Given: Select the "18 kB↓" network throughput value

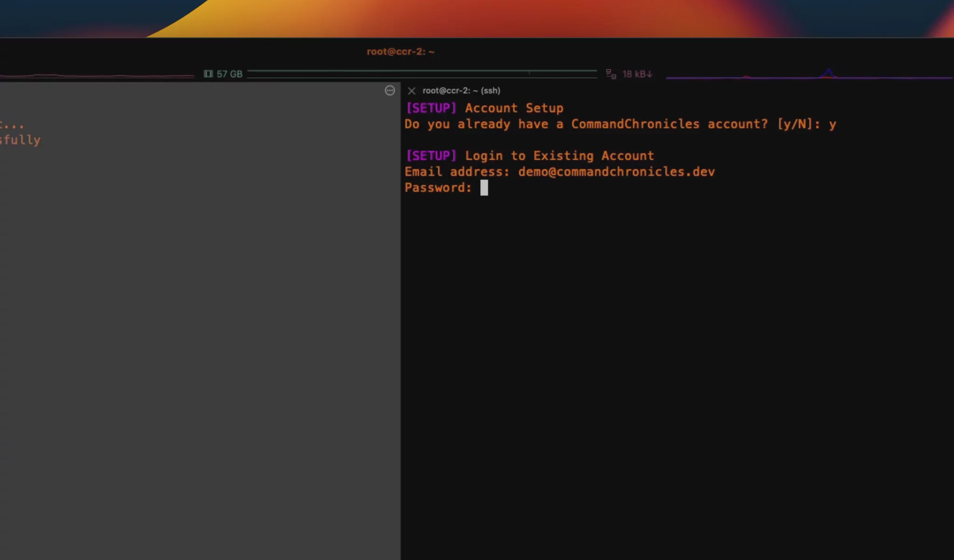Looking at the screenshot, I should point(637,74).
